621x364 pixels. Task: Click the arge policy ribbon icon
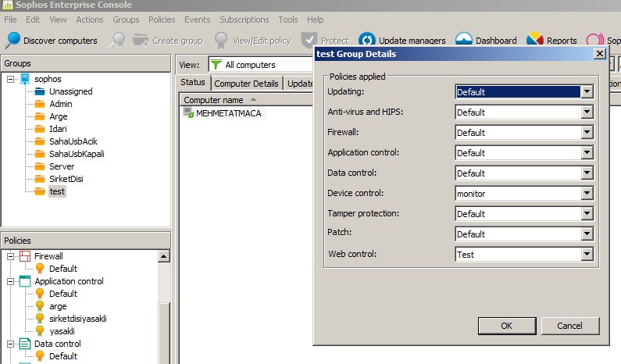[x=40, y=305]
